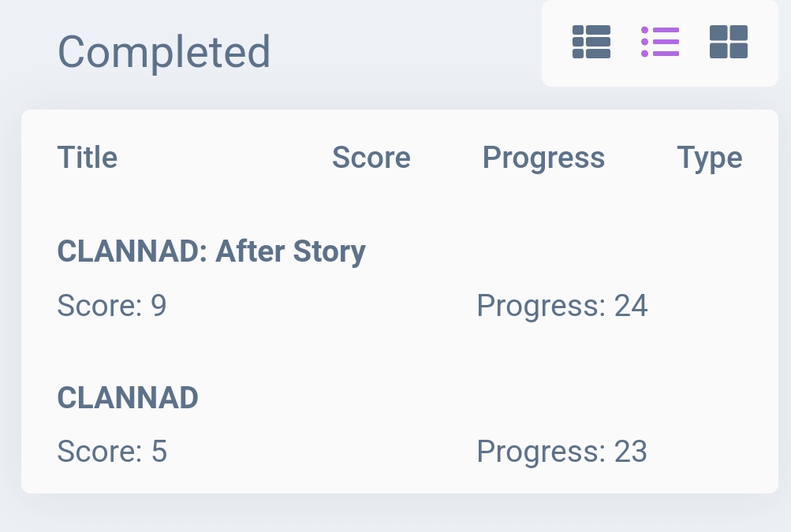Sort entries by Type column header
Image resolution: width=791 pixels, height=532 pixels.
click(709, 158)
